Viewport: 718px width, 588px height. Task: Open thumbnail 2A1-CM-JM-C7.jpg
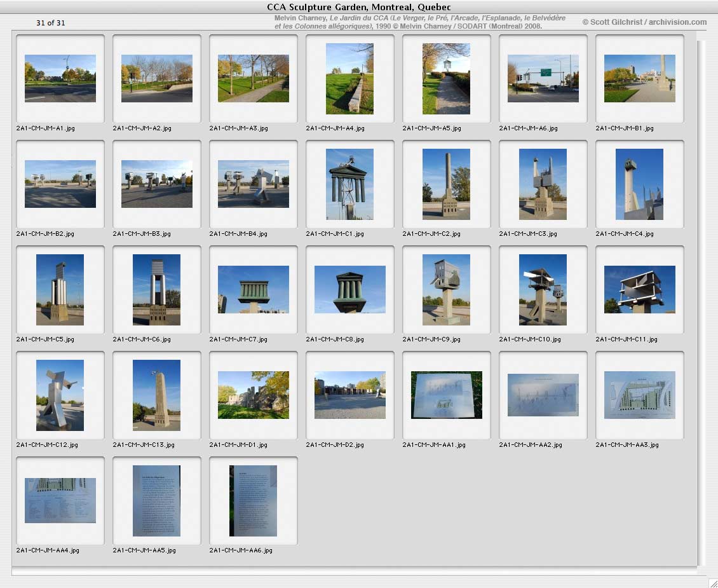point(254,289)
